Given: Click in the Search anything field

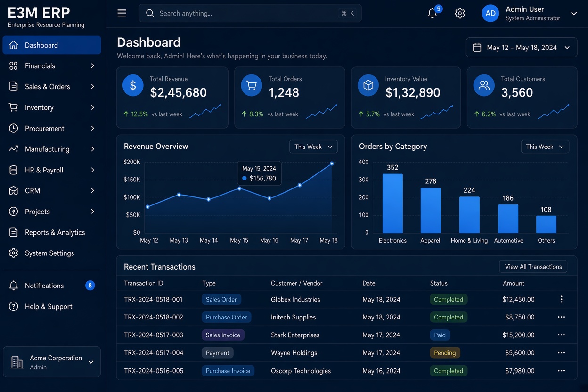Looking at the screenshot, I should pos(250,13).
